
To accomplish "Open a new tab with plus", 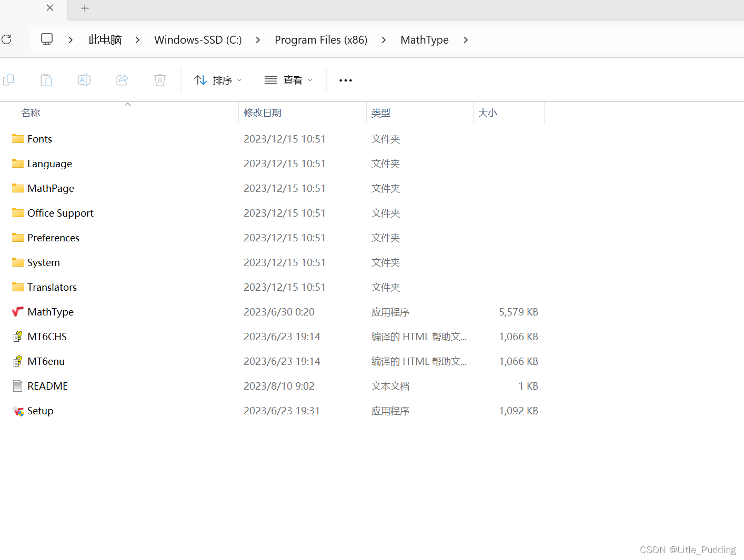I will click(x=85, y=8).
